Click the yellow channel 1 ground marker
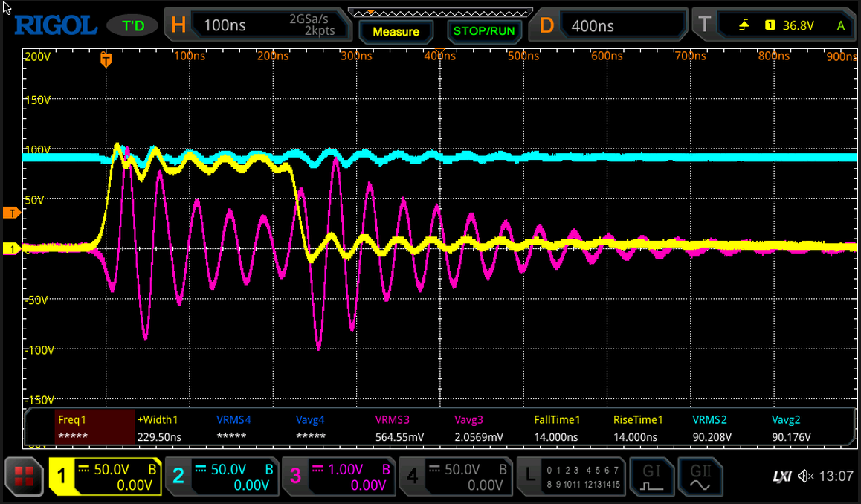The height and width of the screenshot is (504, 861). coord(11,249)
